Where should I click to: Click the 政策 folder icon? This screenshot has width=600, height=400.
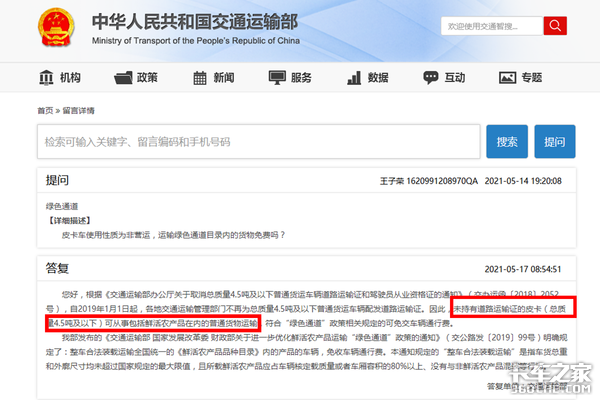123,78
